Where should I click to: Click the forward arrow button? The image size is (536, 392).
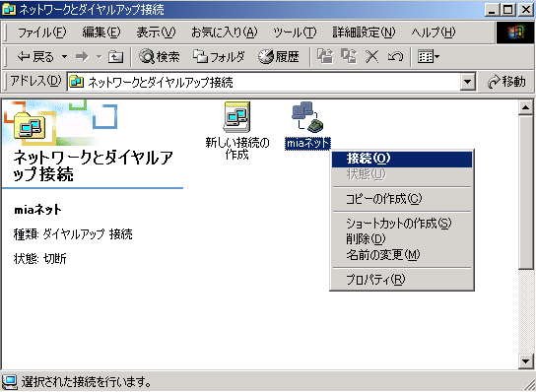coord(82,56)
